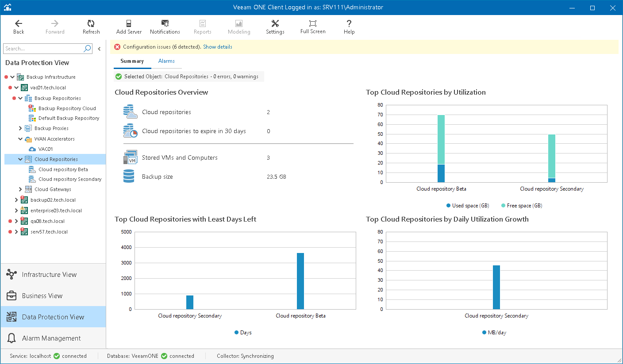Click the MB/day legend swatch
The height and width of the screenshot is (364, 623).
[484, 333]
